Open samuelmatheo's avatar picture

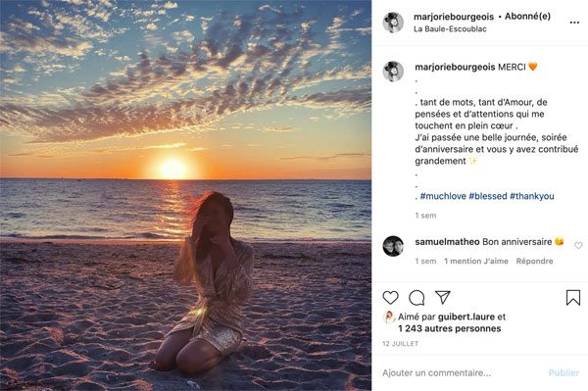point(393,246)
